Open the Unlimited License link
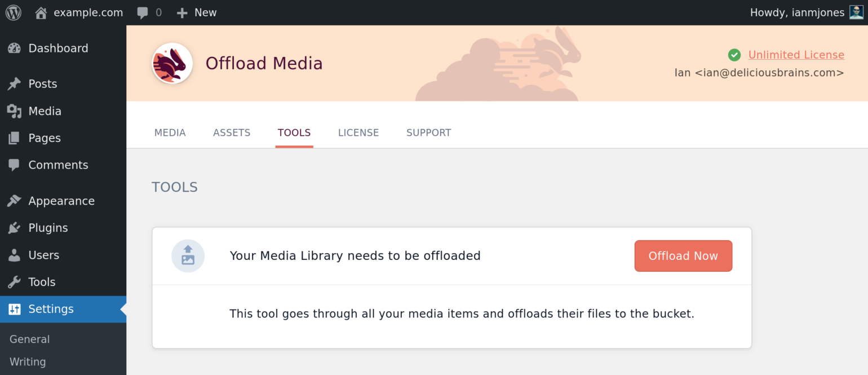The image size is (868, 375). pos(796,55)
